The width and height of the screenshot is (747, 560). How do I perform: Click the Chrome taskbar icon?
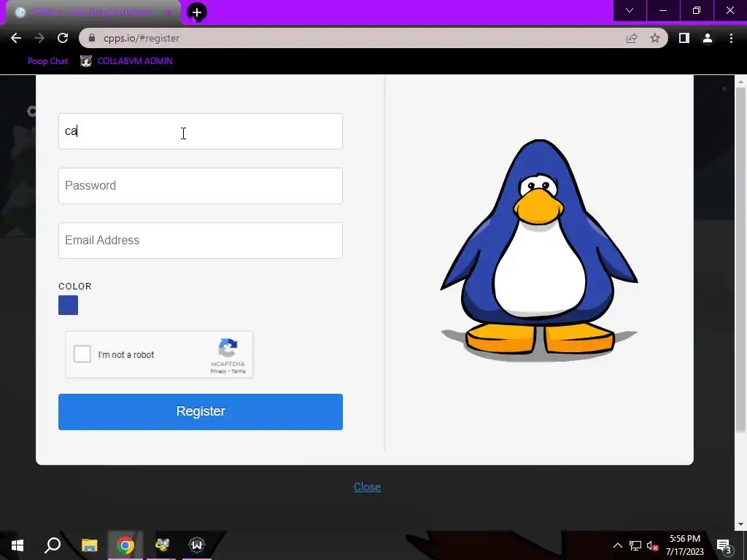pyautogui.click(x=125, y=545)
